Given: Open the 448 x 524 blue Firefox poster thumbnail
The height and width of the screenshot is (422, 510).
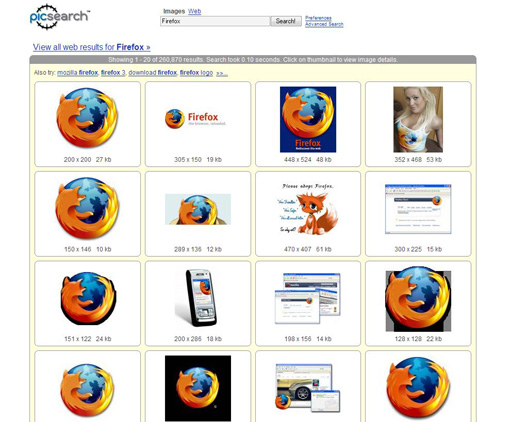Looking at the screenshot, I should [308, 119].
